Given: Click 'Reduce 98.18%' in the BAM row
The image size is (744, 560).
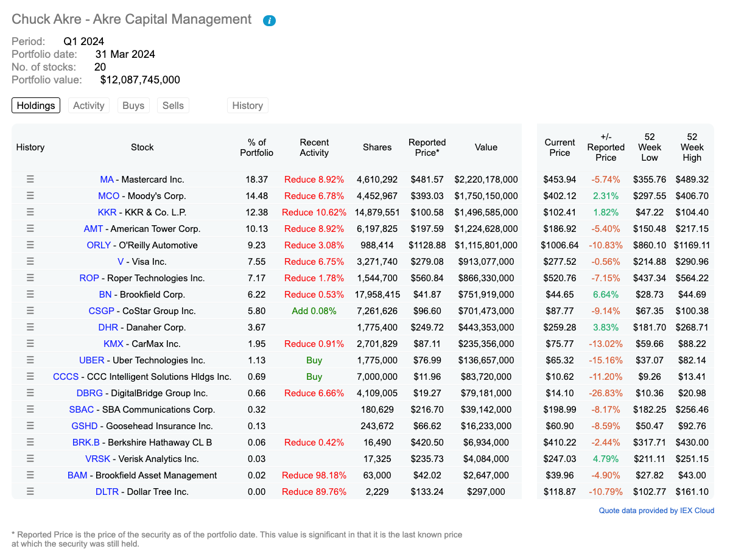Looking at the screenshot, I should (x=314, y=475).
